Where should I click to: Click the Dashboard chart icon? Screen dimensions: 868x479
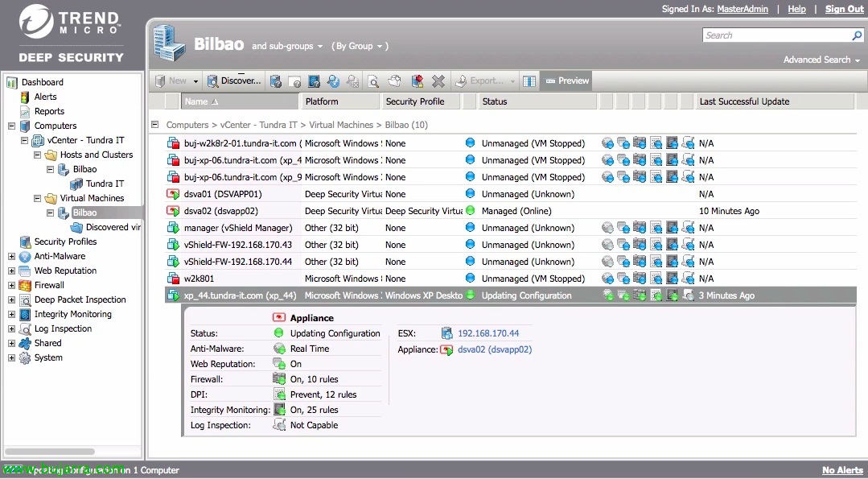[12, 82]
